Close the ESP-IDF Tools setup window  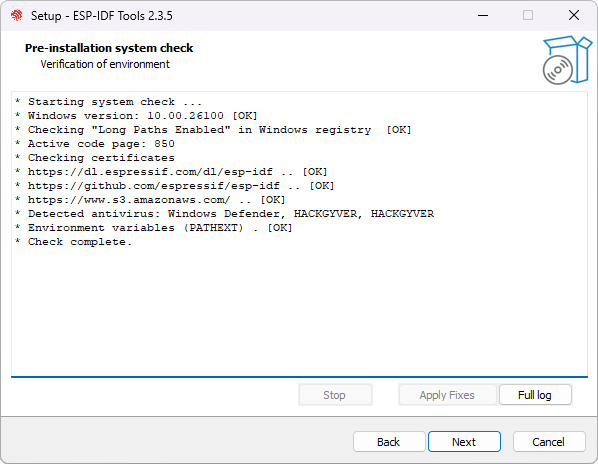(x=574, y=16)
